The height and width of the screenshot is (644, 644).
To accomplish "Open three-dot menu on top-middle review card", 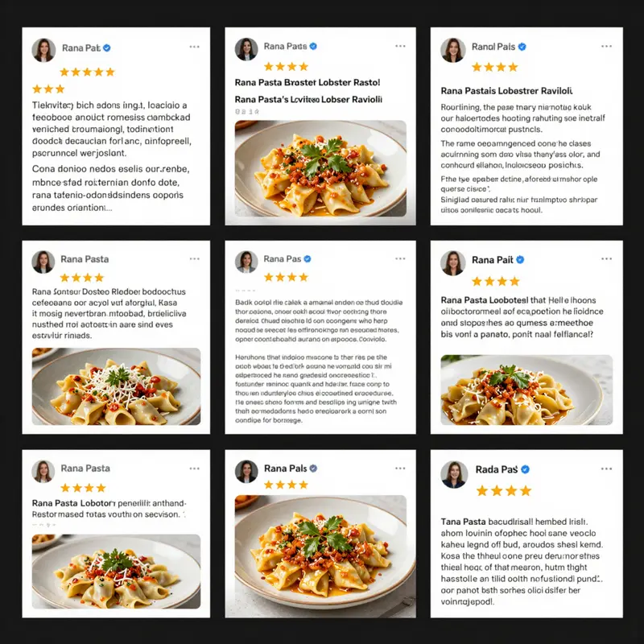I will (x=400, y=46).
